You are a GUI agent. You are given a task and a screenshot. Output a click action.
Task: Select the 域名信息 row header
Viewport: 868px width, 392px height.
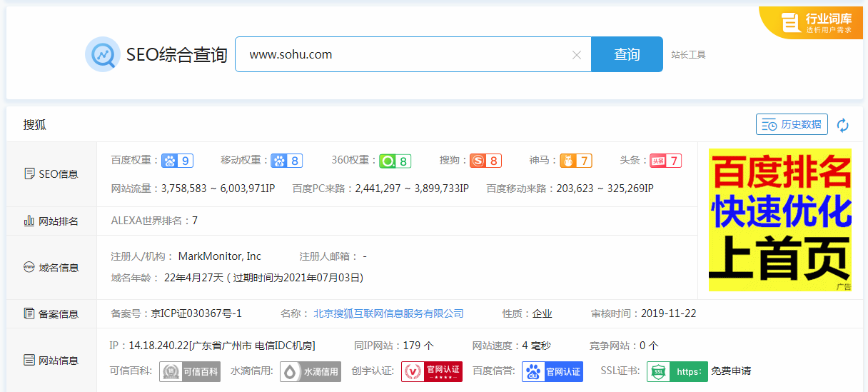(51, 268)
